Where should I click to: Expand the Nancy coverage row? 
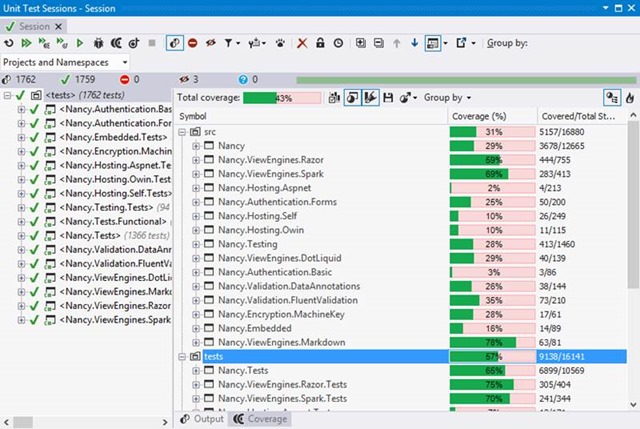196,146
